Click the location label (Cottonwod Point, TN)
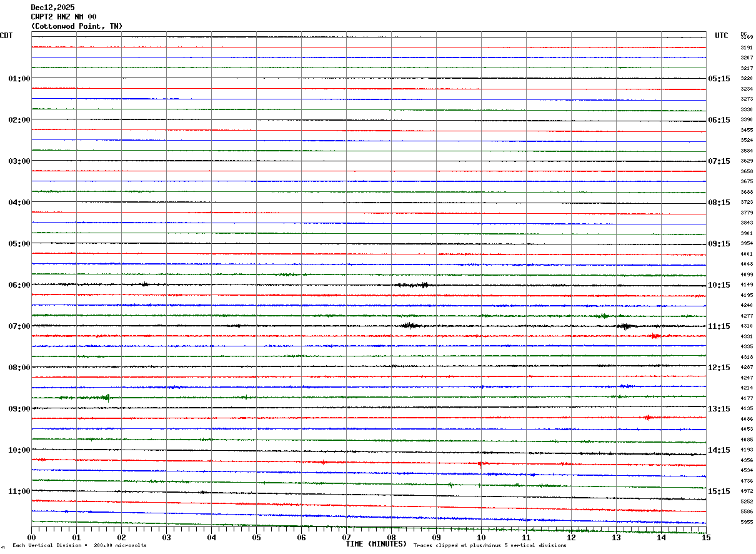Image resolution: width=756 pixels, height=554 pixels. click(x=77, y=26)
